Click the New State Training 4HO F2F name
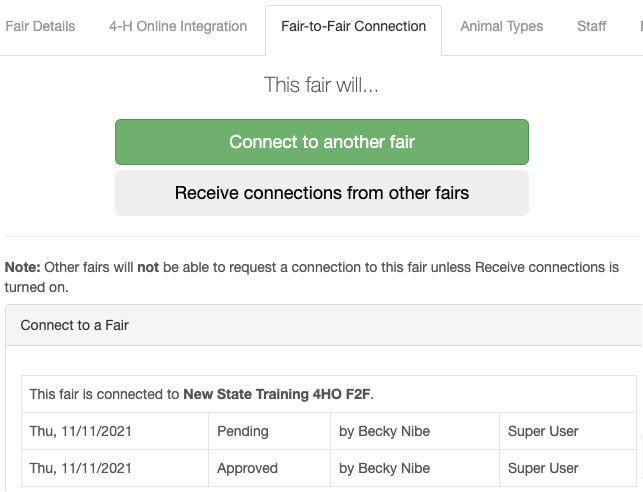This screenshot has width=643, height=492. pos(277,394)
